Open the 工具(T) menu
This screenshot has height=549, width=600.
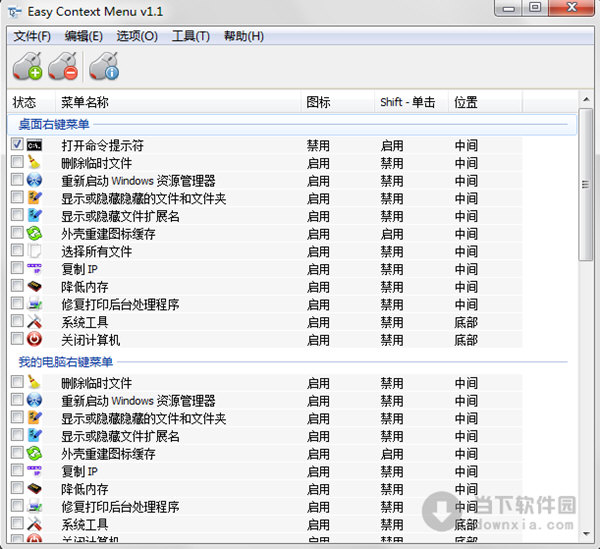191,36
